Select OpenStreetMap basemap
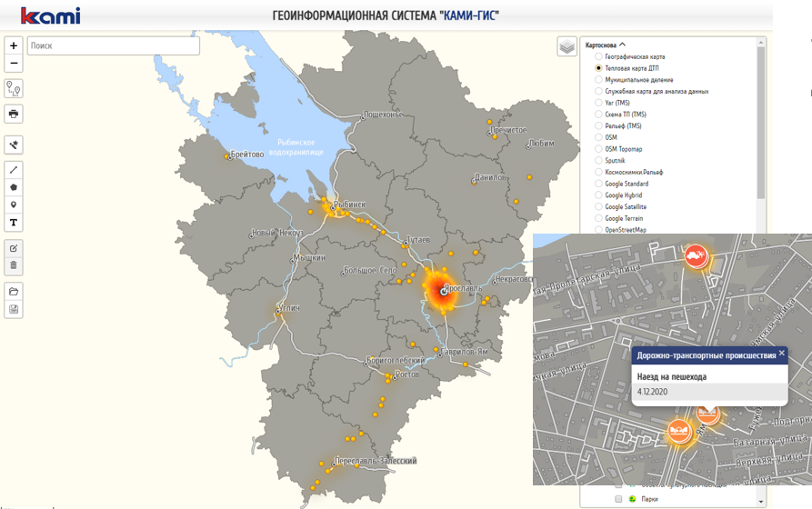The height and width of the screenshot is (509, 812). 598,229
